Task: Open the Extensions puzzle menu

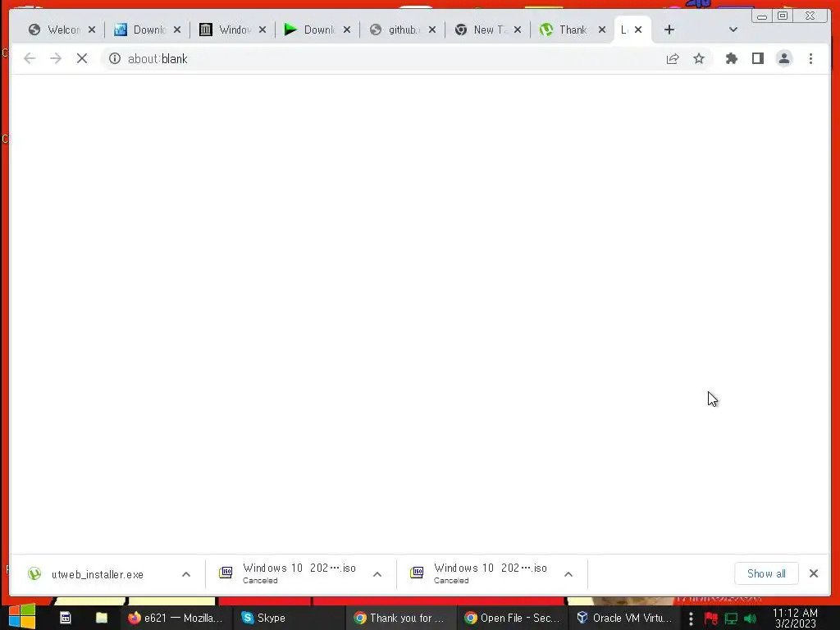Action: [x=731, y=58]
